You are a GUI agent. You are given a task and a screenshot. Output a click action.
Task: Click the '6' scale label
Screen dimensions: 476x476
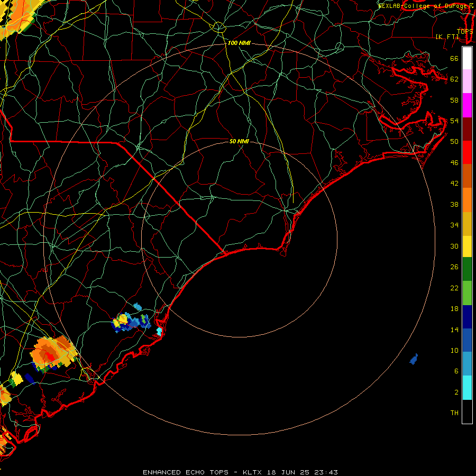pos(456,371)
